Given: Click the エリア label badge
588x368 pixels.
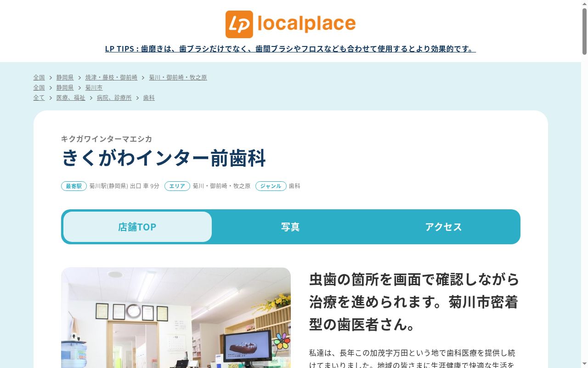Looking at the screenshot, I should pyautogui.click(x=177, y=186).
